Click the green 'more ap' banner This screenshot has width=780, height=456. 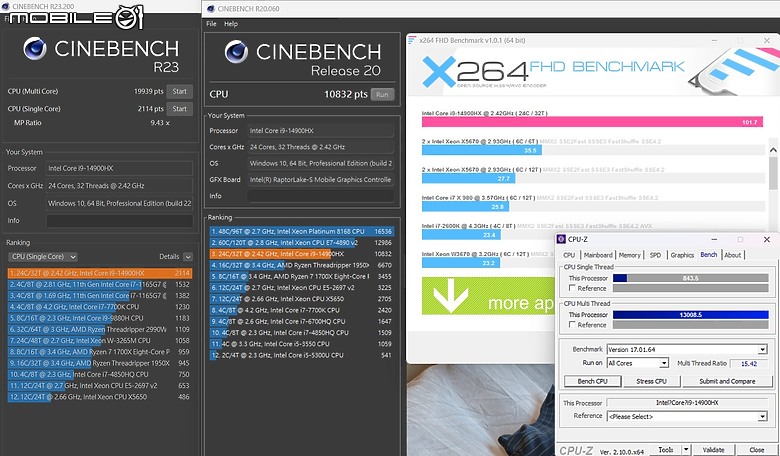tap(488, 295)
